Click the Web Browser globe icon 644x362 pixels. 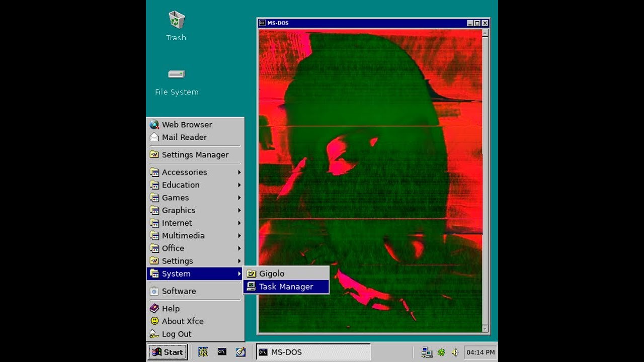coord(154,124)
